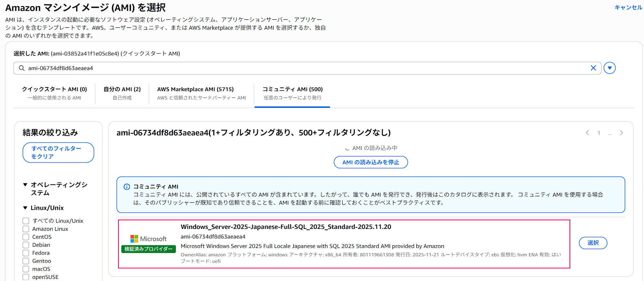Switch to クイックスタート AMI tab
644x281 pixels.
[x=54, y=93]
